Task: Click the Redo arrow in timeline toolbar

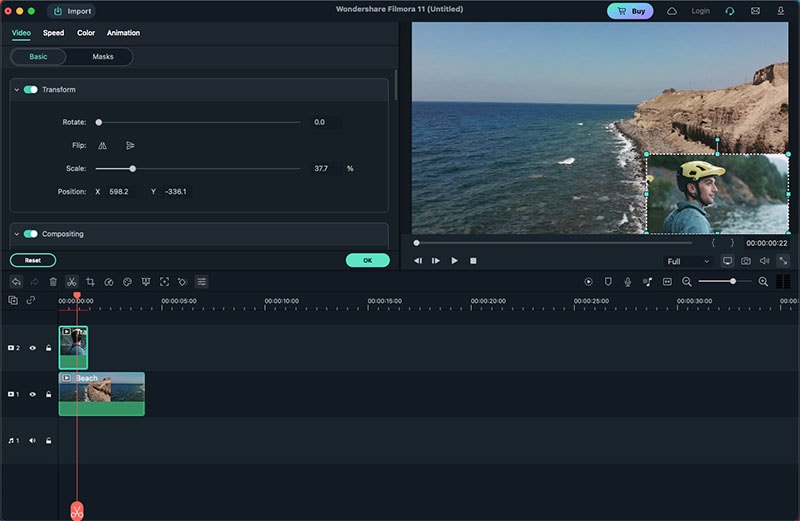Action: pos(34,282)
